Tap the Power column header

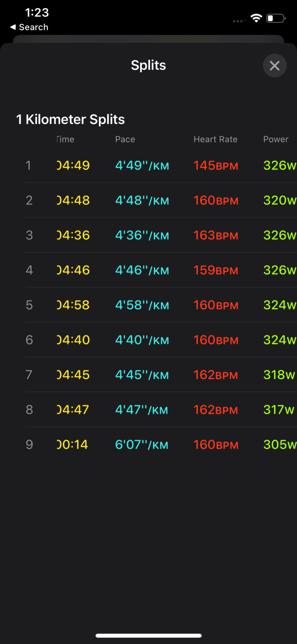point(276,139)
